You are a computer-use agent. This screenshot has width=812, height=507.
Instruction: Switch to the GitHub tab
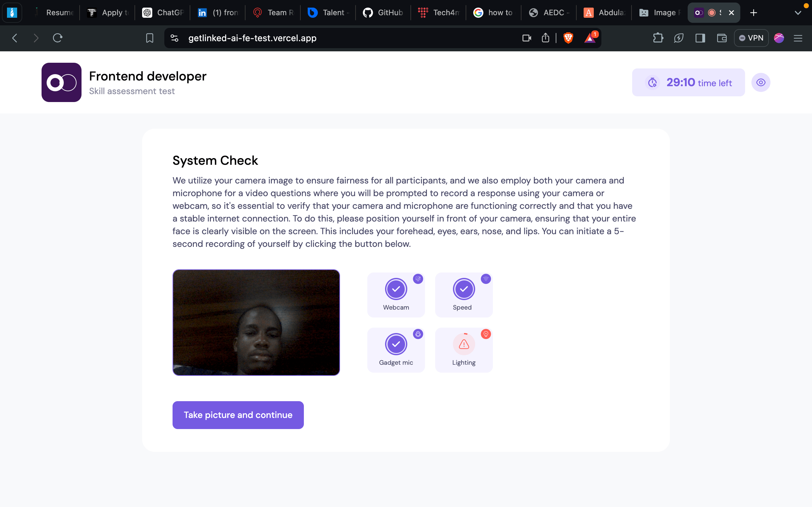(x=383, y=12)
